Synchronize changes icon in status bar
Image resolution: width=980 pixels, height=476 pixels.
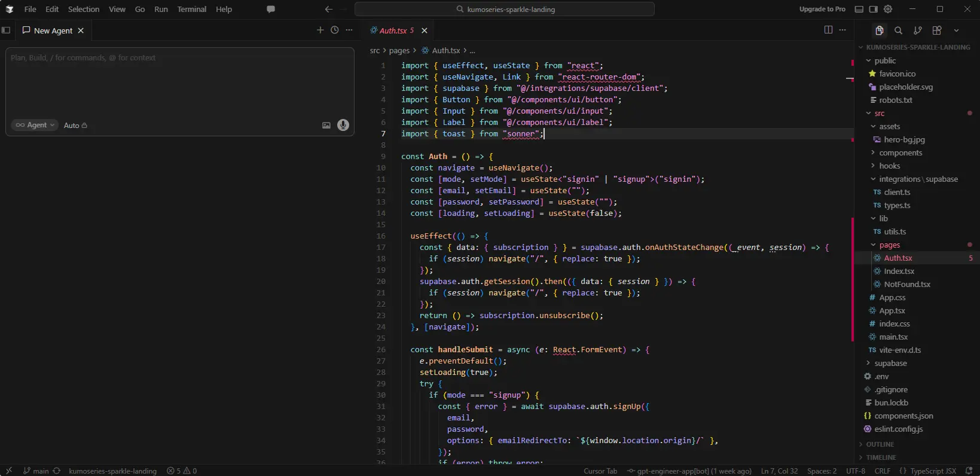(x=57, y=471)
